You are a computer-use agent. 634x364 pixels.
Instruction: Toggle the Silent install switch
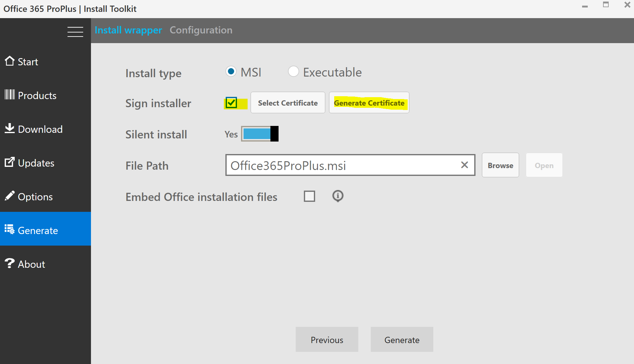(260, 134)
